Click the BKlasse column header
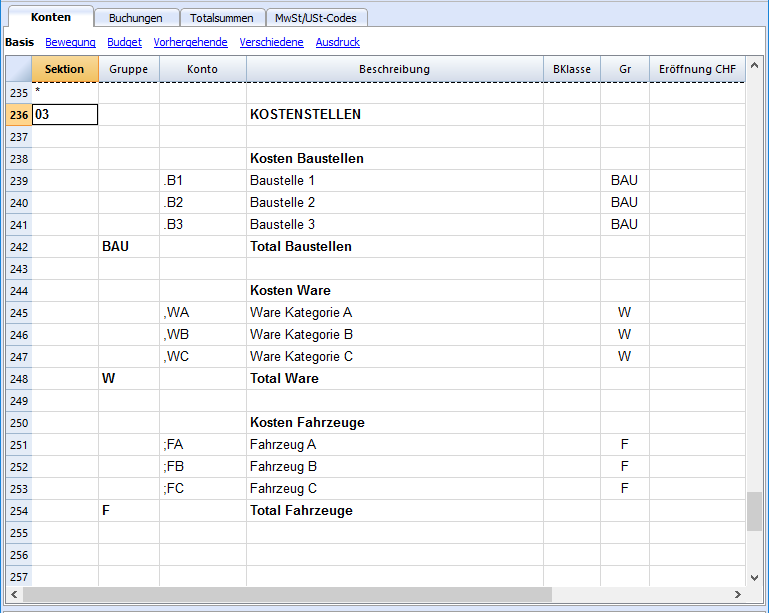 (x=572, y=69)
